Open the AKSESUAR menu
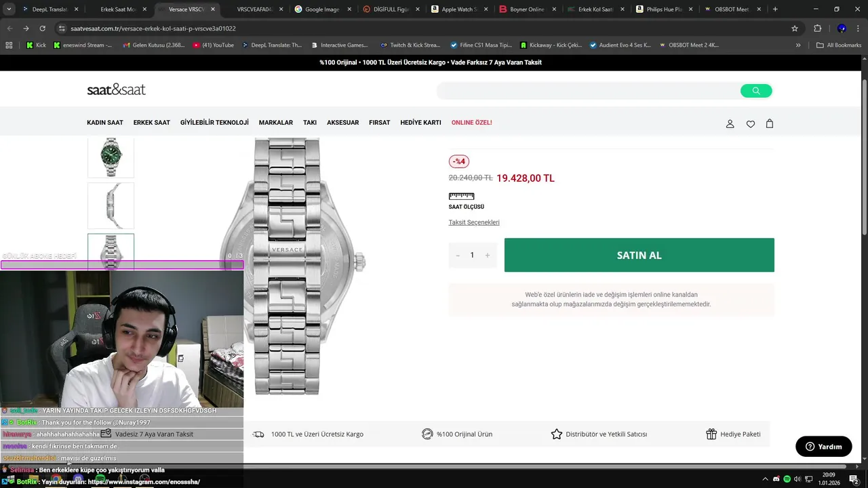The image size is (868, 488). [x=343, y=123]
